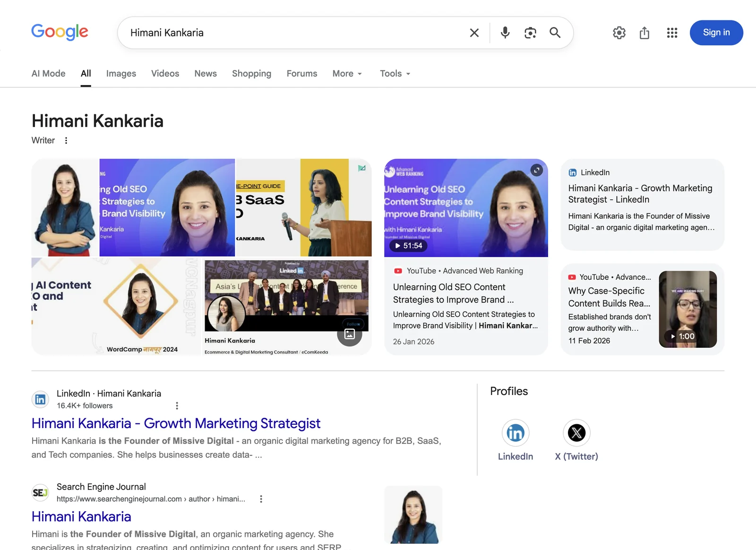756x550 pixels.
Task: Select the All results tab
Action: (x=86, y=73)
